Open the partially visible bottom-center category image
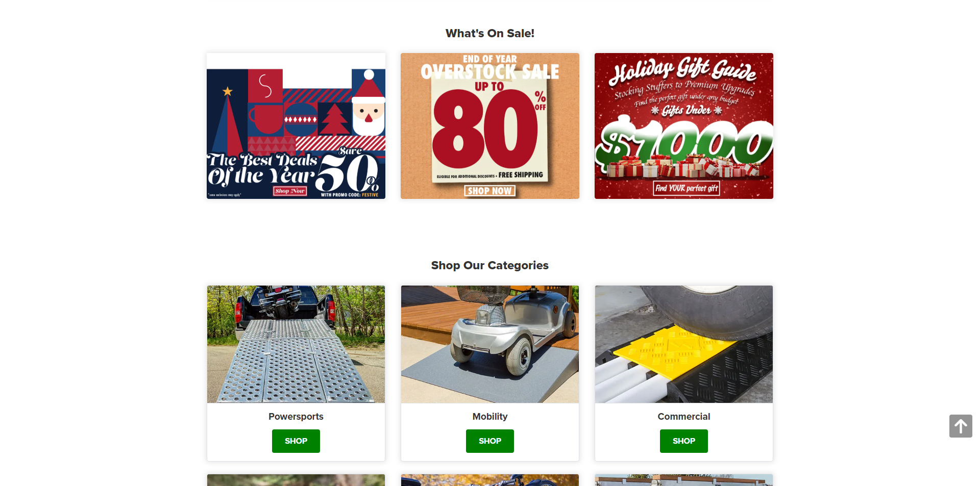Image resolution: width=980 pixels, height=486 pixels. click(490, 480)
